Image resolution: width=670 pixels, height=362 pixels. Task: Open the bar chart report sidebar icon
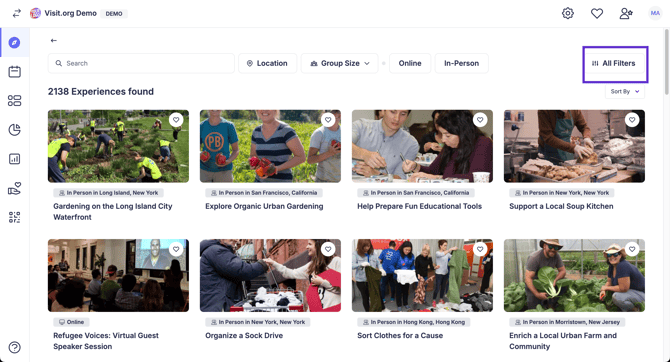[x=15, y=159]
